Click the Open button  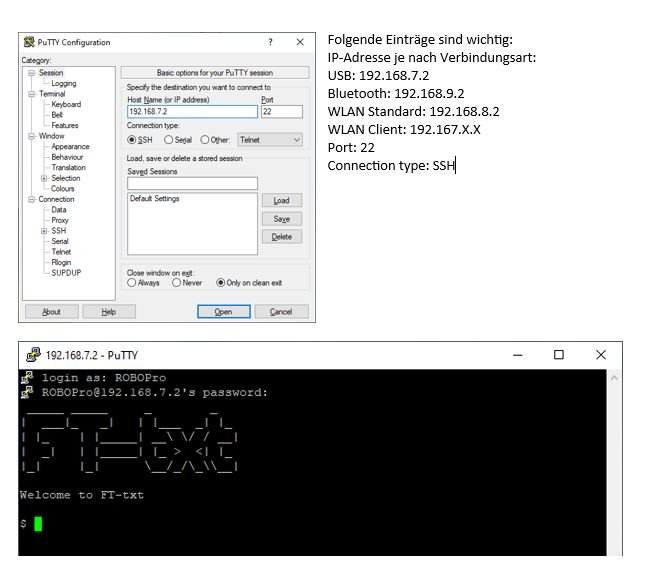(224, 312)
